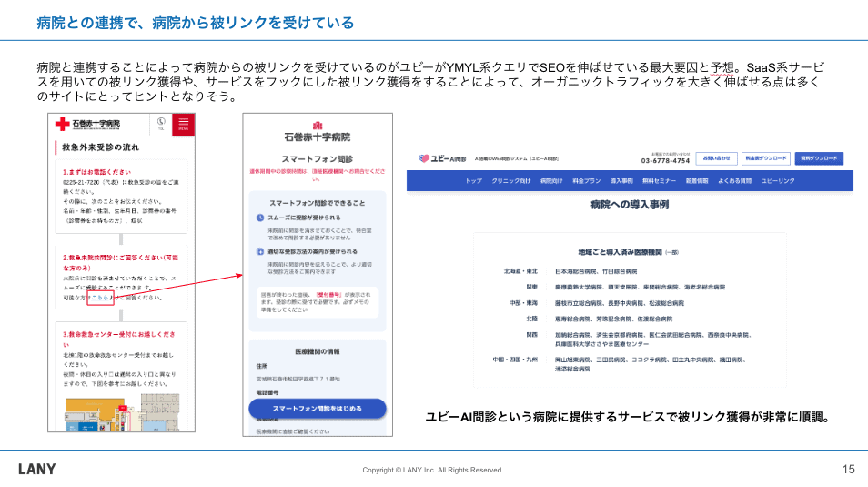Click the floor map thumbnail image
Screen dimensions: 868x487
pos(122,412)
